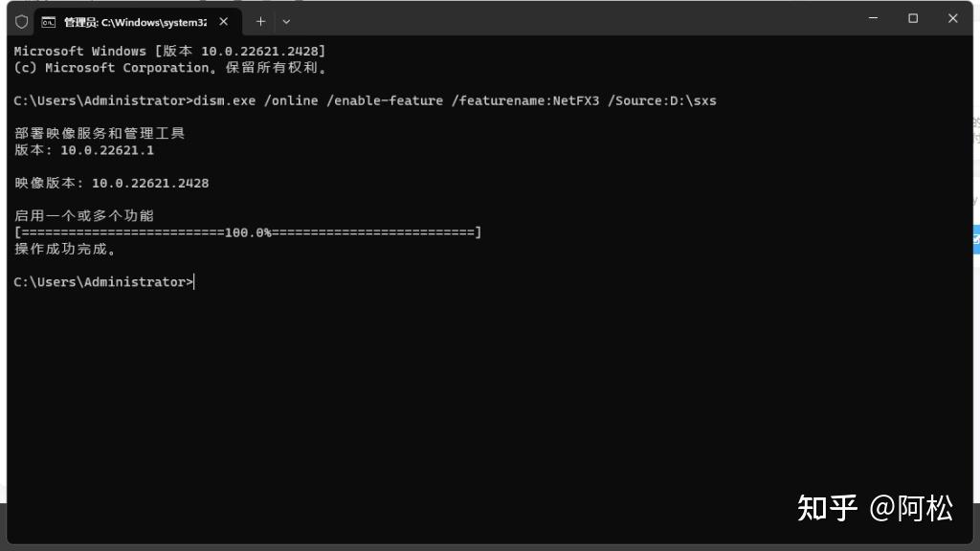Click the 部署映像服务和管理工具 heading line

click(100, 133)
